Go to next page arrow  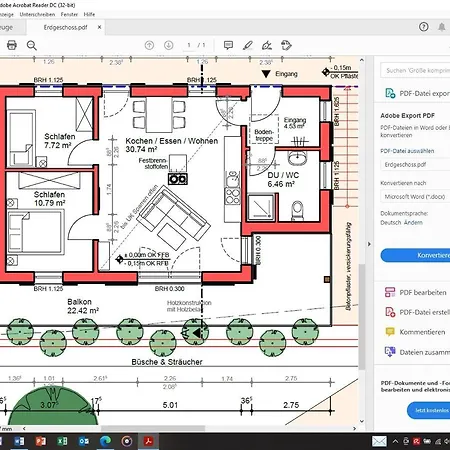click(169, 45)
